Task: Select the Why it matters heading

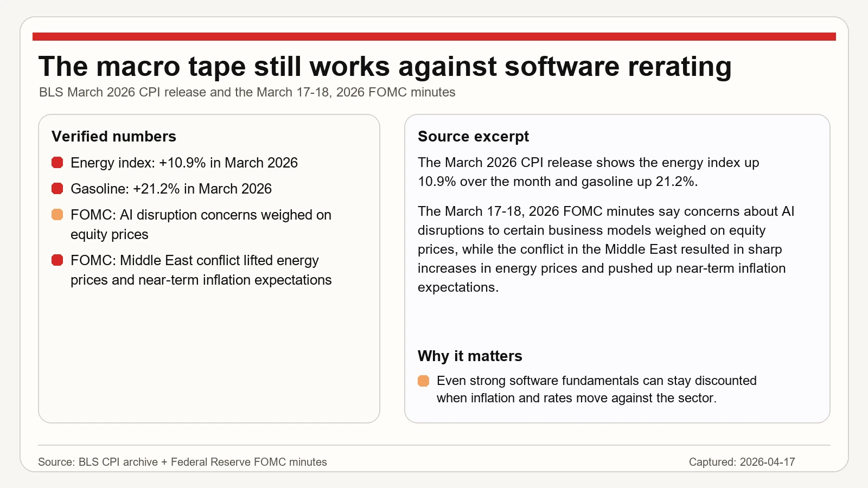Action: [x=470, y=356]
